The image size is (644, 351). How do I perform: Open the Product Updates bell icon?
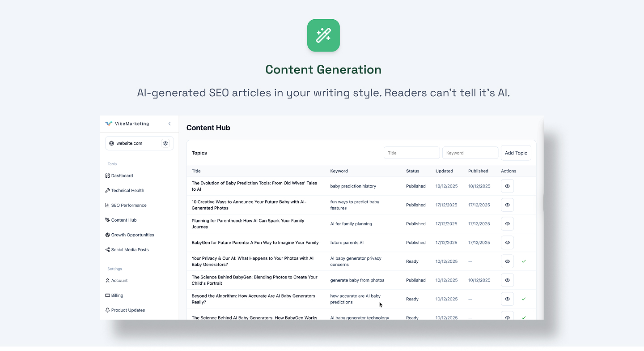[x=107, y=310]
